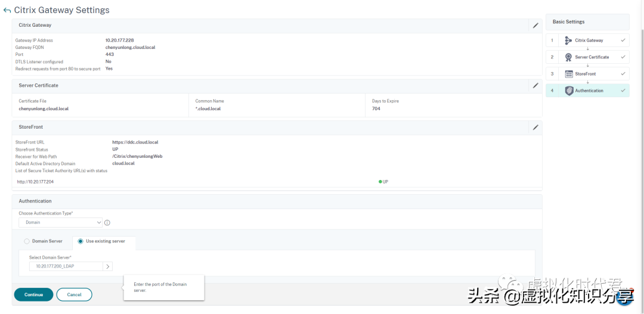Click the Storefront Status UP value

(116, 150)
